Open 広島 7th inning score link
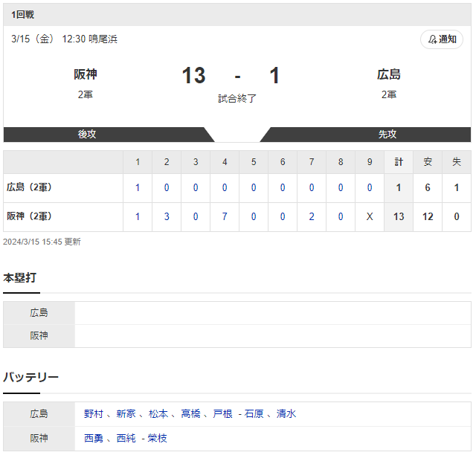 pyautogui.click(x=312, y=189)
